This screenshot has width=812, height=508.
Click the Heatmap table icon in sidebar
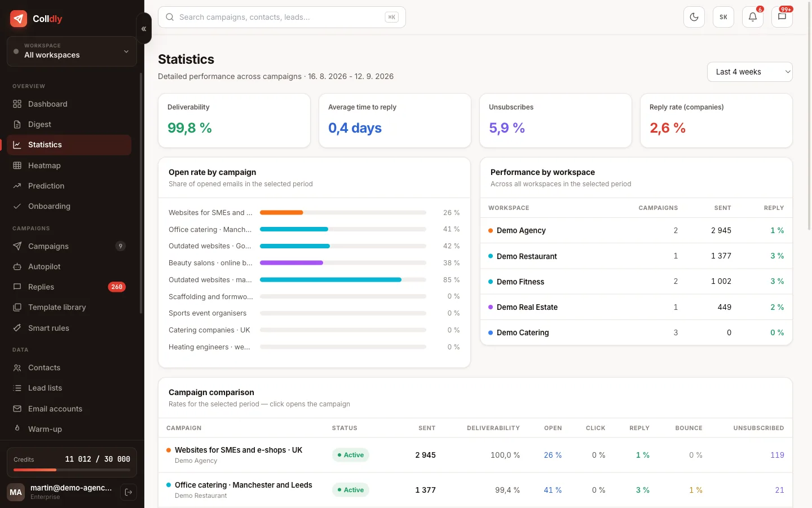[17, 165]
